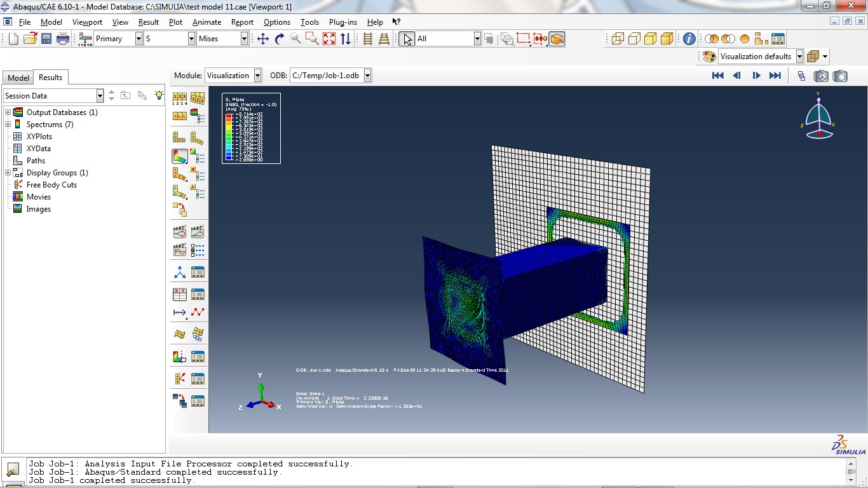Activate the Auto-Fit View icon
The height and width of the screenshot is (488, 868).
[x=329, y=39]
